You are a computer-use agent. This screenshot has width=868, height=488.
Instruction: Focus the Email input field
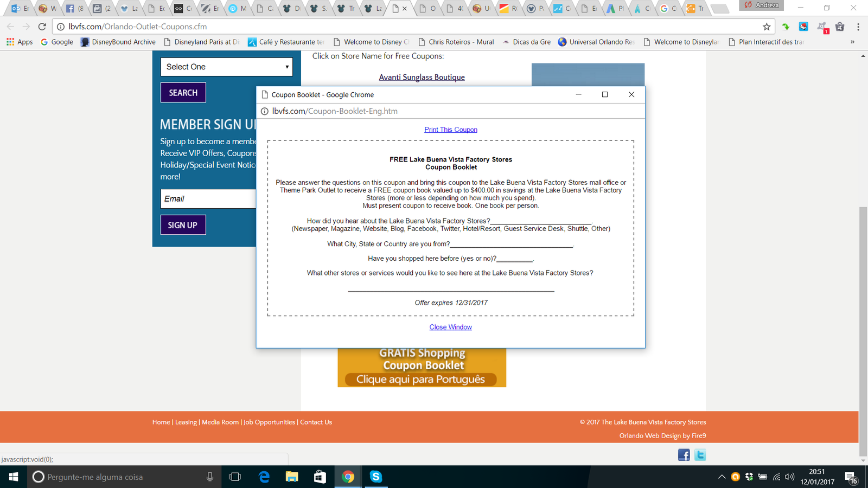pyautogui.click(x=208, y=198)
